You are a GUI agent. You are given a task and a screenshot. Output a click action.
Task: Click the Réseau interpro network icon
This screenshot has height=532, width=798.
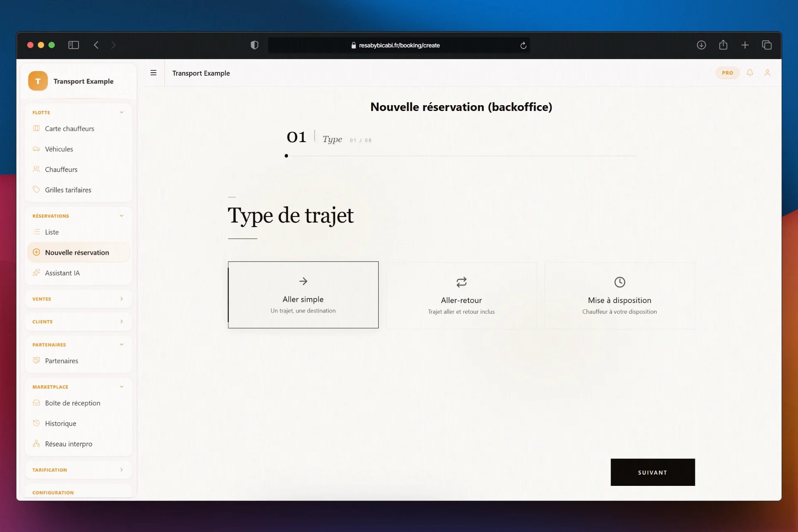[x=37, y=443]
